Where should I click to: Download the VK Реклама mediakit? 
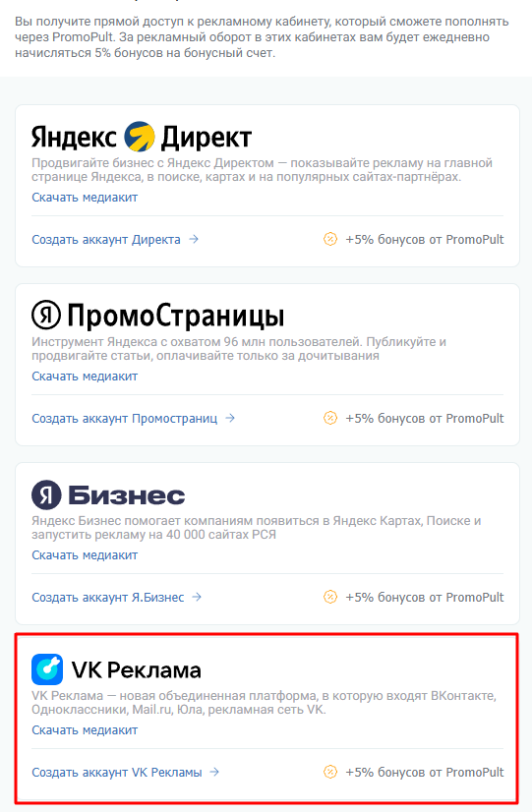click(85, 730)
